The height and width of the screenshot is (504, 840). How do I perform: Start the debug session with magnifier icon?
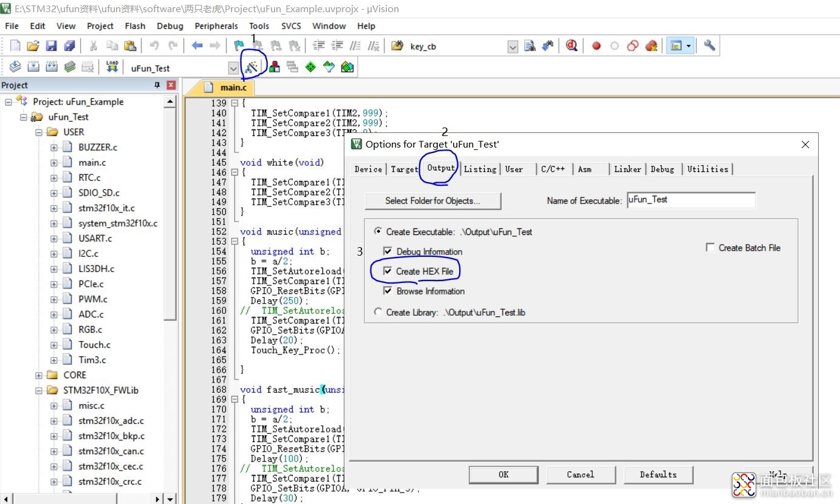(x=572, y=46)
